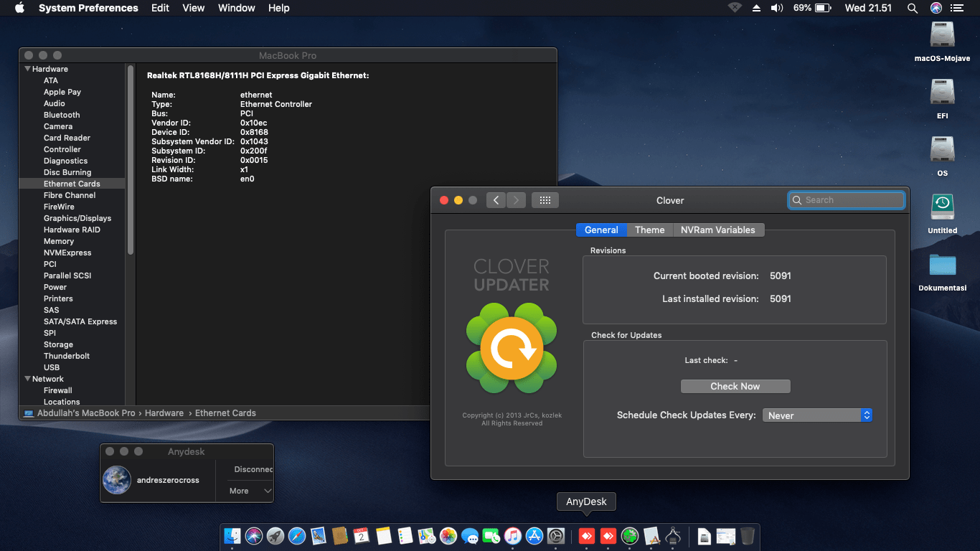This screenshot has height=551, width=980.
Task: Open iTunes from the dock
Action: coord(512,536)
